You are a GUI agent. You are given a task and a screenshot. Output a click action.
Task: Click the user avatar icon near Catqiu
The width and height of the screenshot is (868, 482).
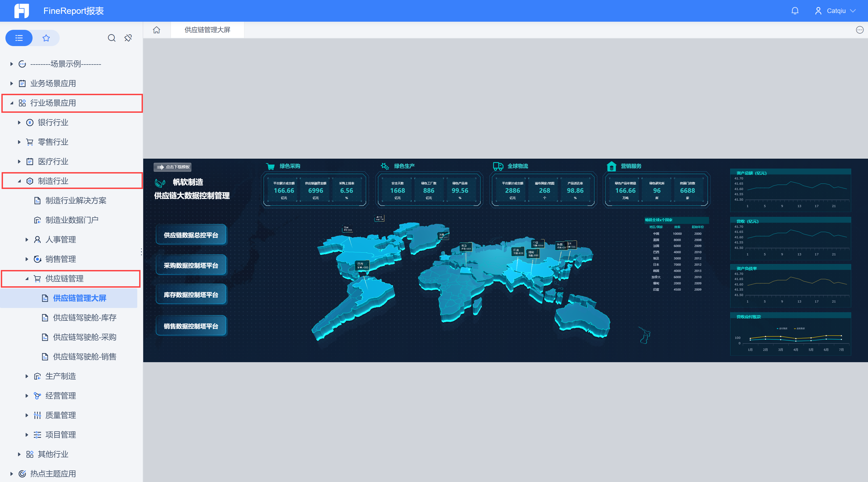[818, 11]
